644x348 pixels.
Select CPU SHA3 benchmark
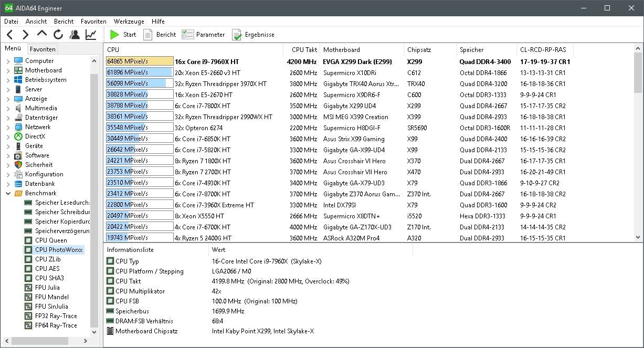point(49,278)
